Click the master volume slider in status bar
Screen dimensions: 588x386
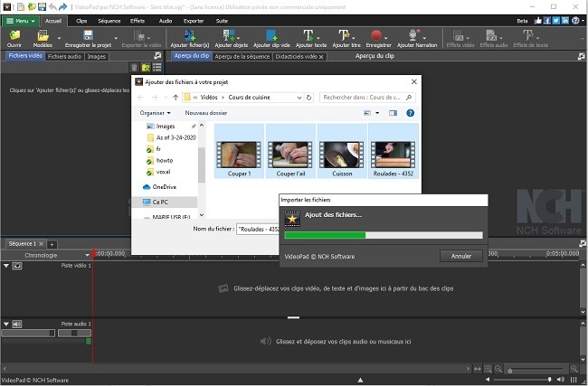[523, 380]
